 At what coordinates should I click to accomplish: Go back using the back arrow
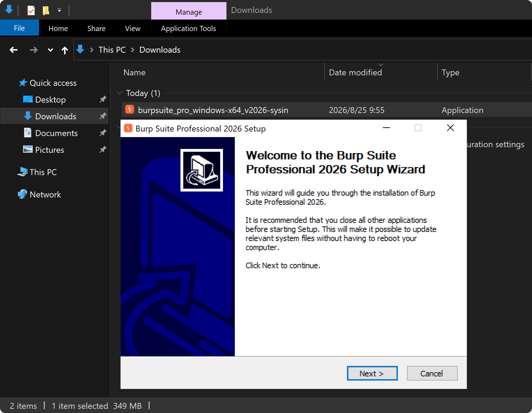[14, 50]
